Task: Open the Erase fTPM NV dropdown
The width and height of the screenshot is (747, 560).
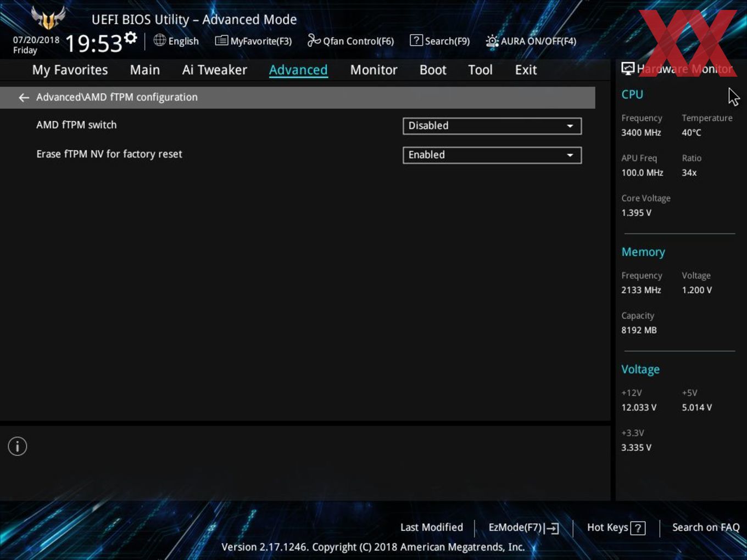Action: (x=492, y=155)
